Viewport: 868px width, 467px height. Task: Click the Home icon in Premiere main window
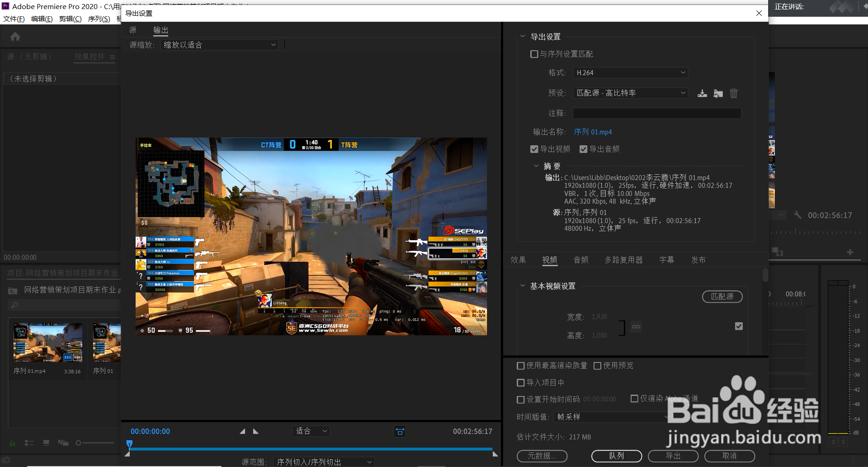pyautogui.click(x=15, y=36)
